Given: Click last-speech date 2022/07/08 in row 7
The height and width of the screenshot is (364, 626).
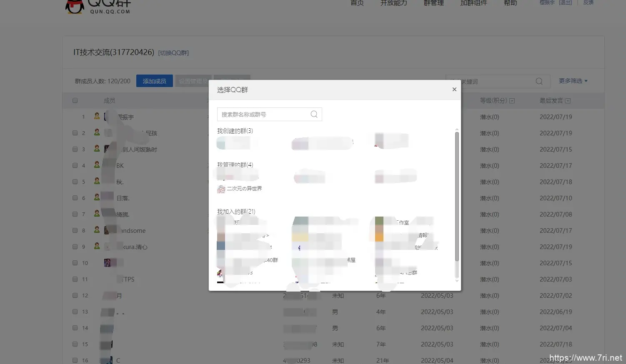Looking at the screenshot, I should coord(556,214).
